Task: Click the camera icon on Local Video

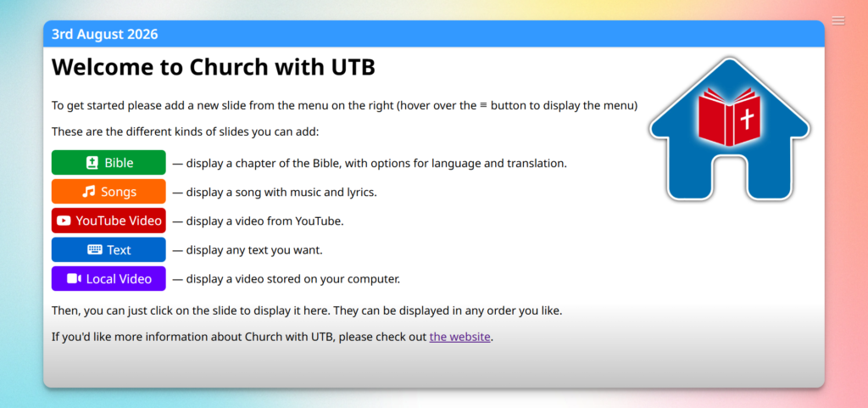Action: (x=75, y=278)
